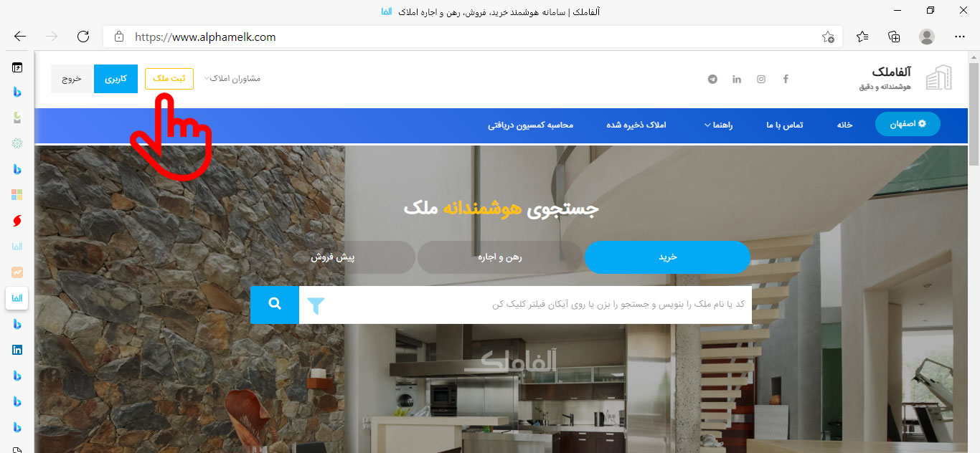This screenshot has width=980, height=453.
Task: Select the رهن و اجاره search type
Action: pos(500,257)
